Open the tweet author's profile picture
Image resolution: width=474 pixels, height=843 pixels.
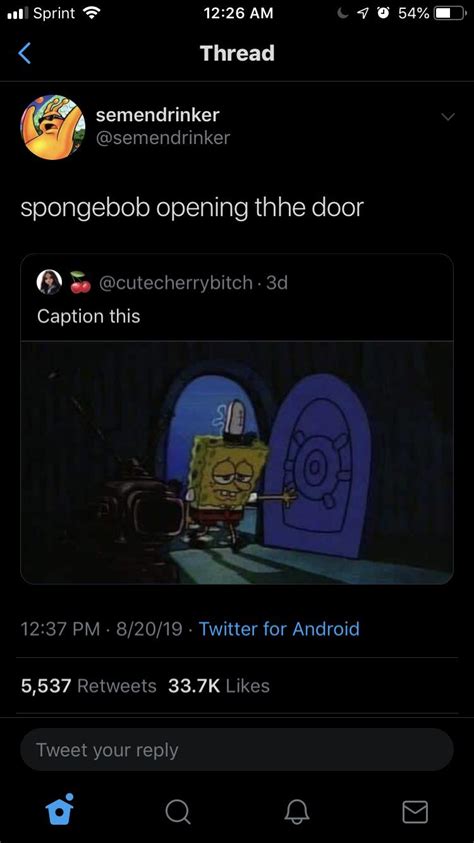tap(53, 127)
